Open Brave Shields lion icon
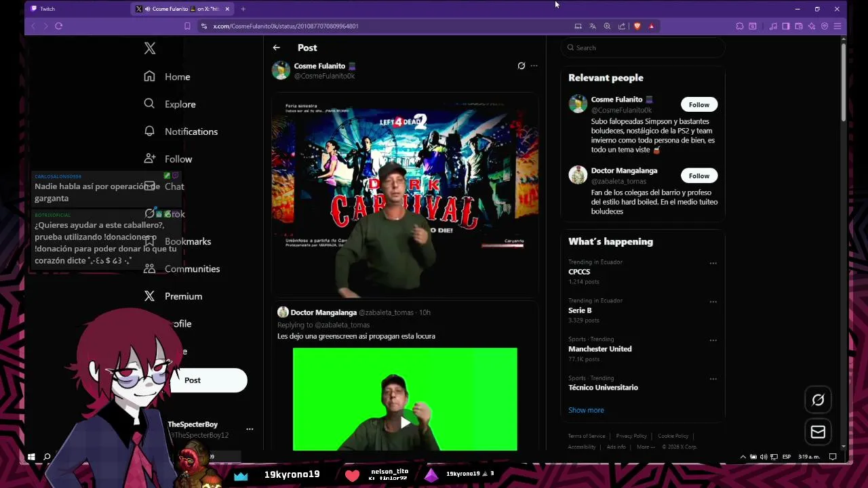Image resolution: width=868 pixels, height=488 pixels. pyautogui.click(x=637, y=26)
